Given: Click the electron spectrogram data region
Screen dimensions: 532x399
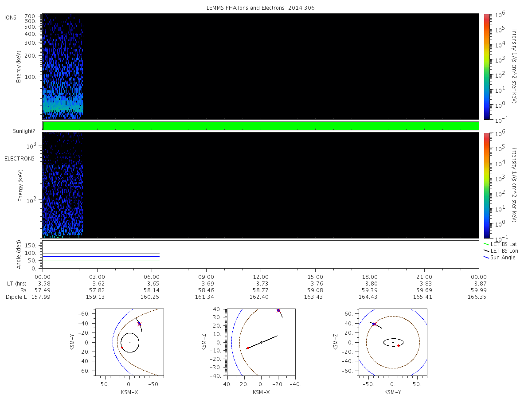Looking at the screenshot, I should coord(63,185).
